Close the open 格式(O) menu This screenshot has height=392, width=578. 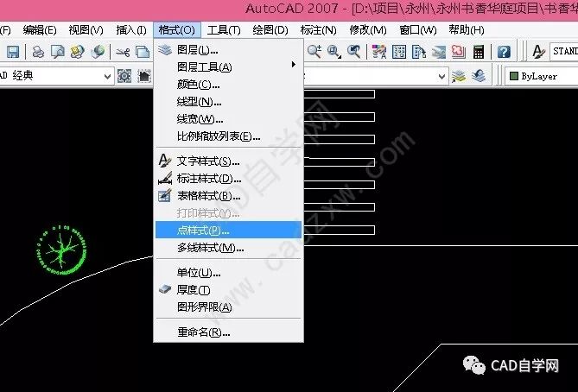177,30
